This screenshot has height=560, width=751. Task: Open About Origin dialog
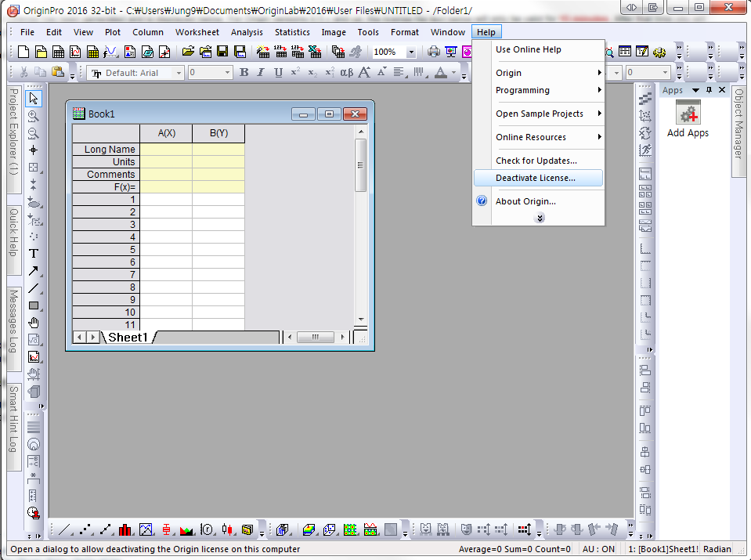point(538,201)
